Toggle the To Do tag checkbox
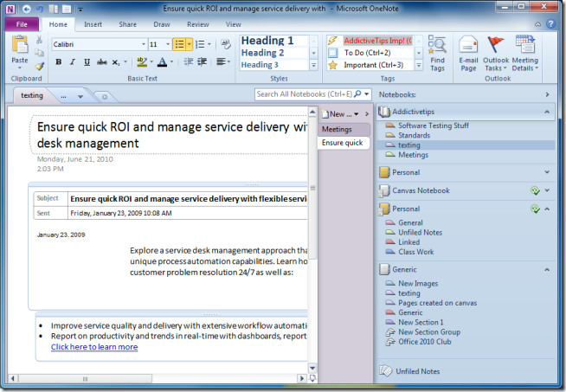 point(332,53)
